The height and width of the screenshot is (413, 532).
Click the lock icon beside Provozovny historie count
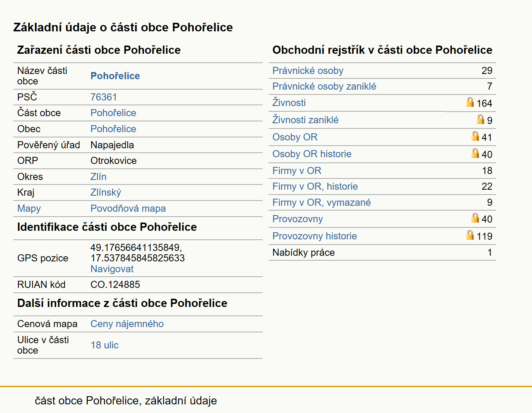[470, 235]
